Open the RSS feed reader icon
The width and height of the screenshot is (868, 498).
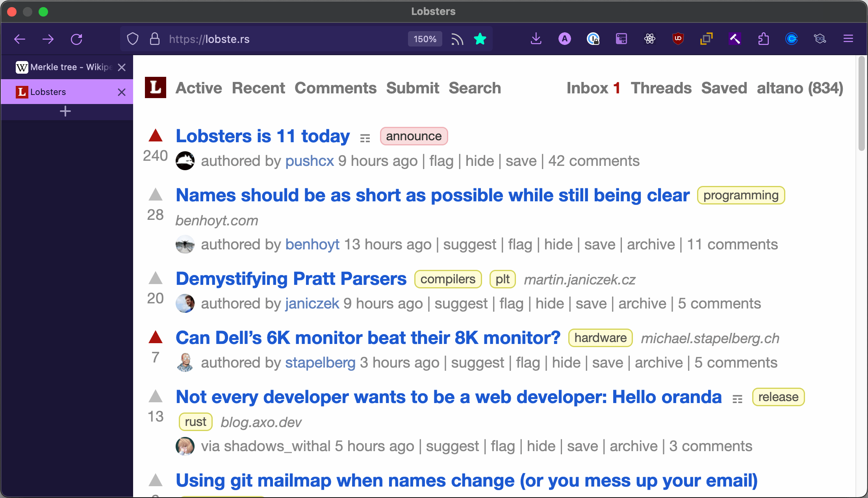tap(457, 39)
